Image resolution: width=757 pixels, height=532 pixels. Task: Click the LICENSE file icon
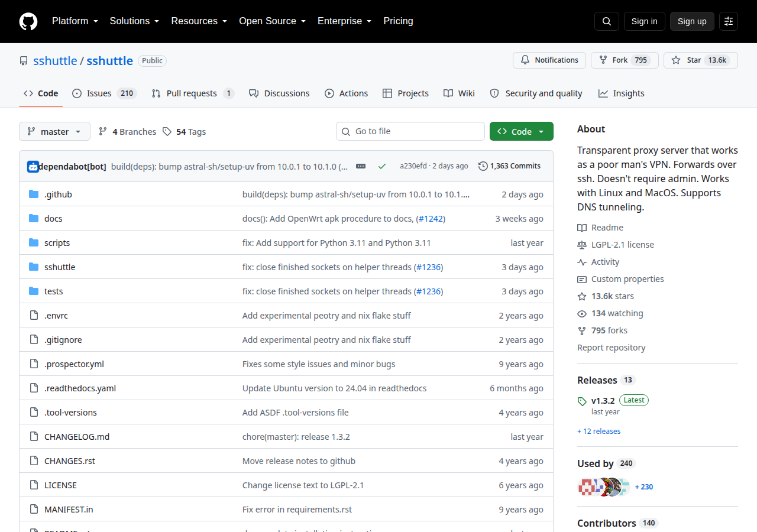[34, 485]
